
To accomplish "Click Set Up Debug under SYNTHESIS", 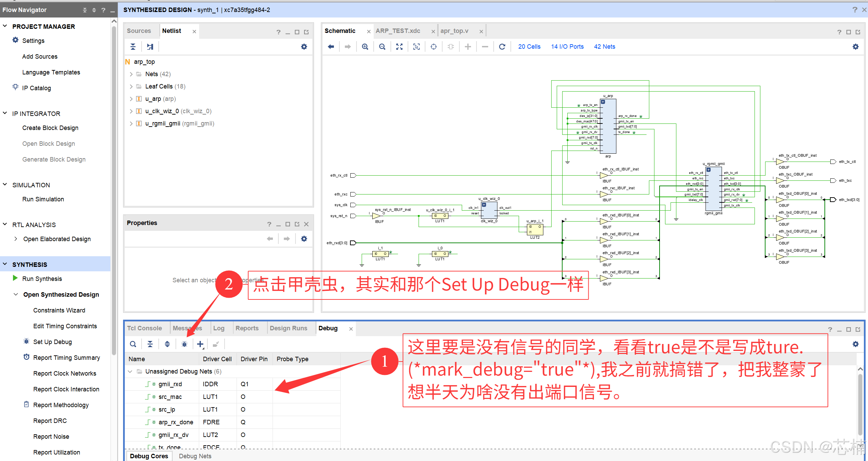I will click(52, 342).
